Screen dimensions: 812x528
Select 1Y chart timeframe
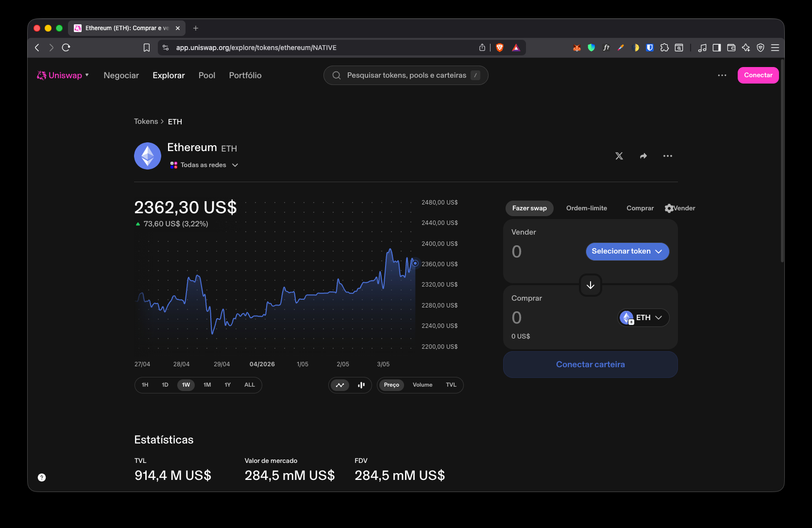(228, 385)
